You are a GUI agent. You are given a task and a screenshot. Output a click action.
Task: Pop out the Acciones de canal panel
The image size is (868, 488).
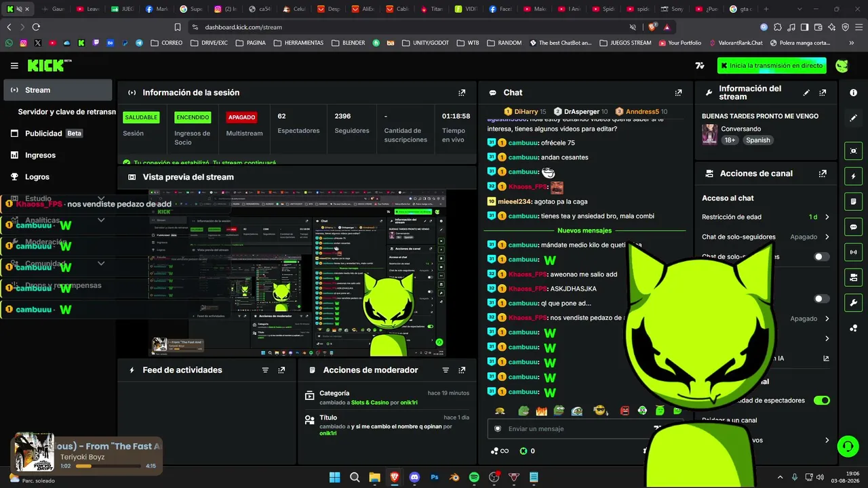[823, 174]
